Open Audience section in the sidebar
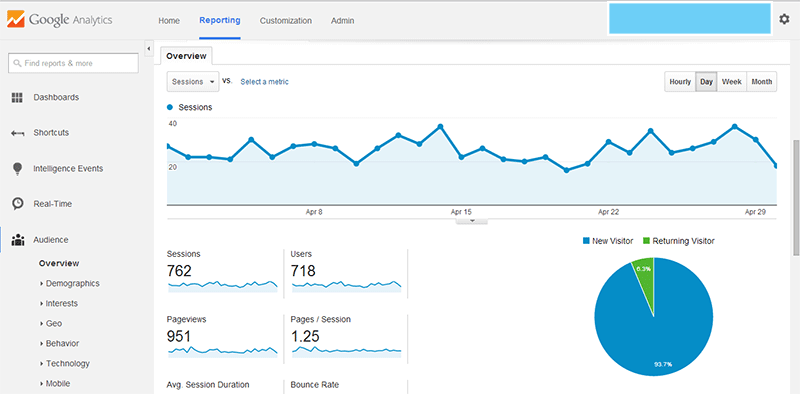The width and height of the screenshot is (800, 394). pyautogui.click(x=51, y=239)
